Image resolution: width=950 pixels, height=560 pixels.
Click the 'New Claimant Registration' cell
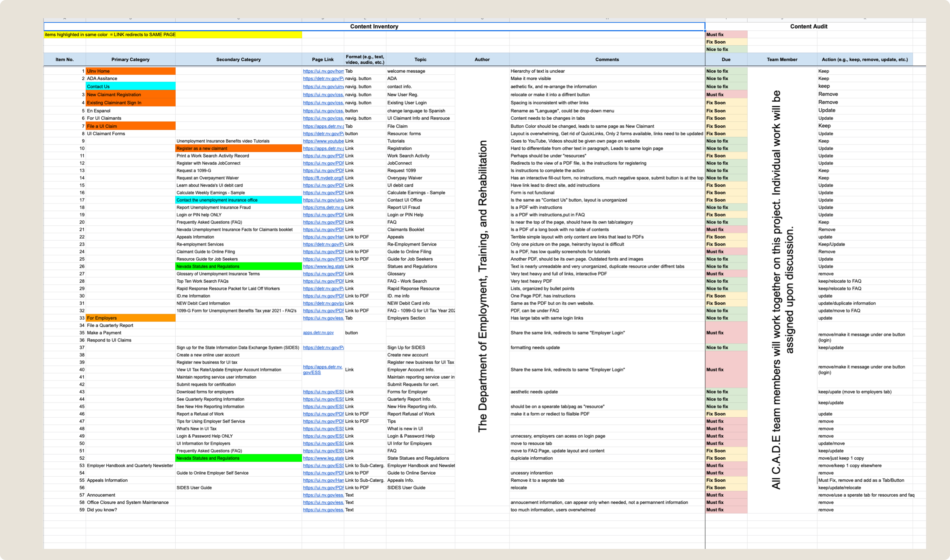(x=130, y=95)
